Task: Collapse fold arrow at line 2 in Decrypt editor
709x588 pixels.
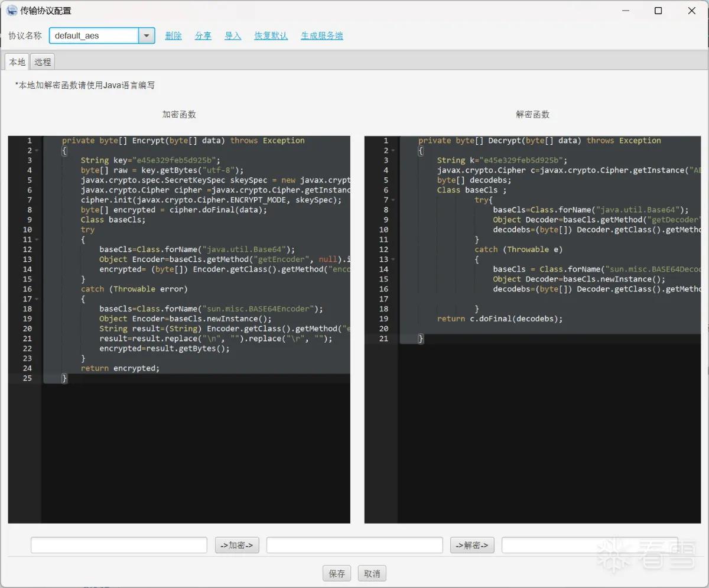Action: [x=393, y=151]
